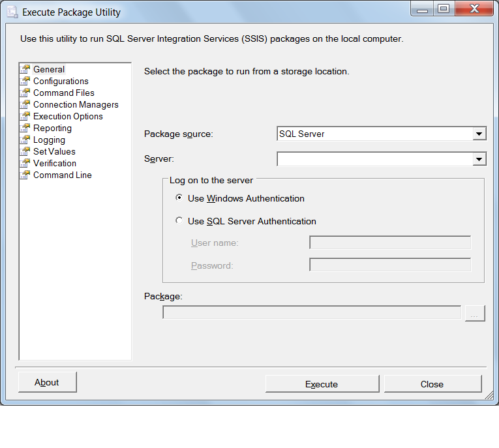Image resolution: width=499 pixels, height=448 pixels.
Task: Click the icon beside Command Line
Action: [25, 175]
